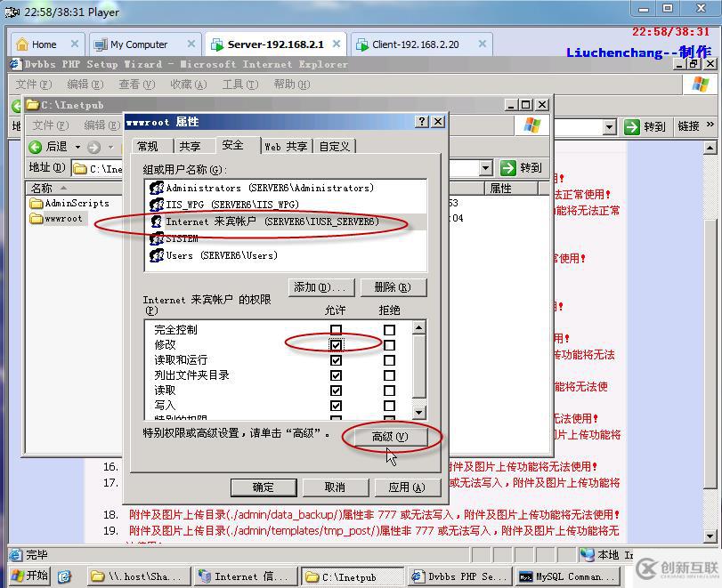
Task: Open 收藏(A) menu in Internet Explorer
Action: (x=189, y=85)
